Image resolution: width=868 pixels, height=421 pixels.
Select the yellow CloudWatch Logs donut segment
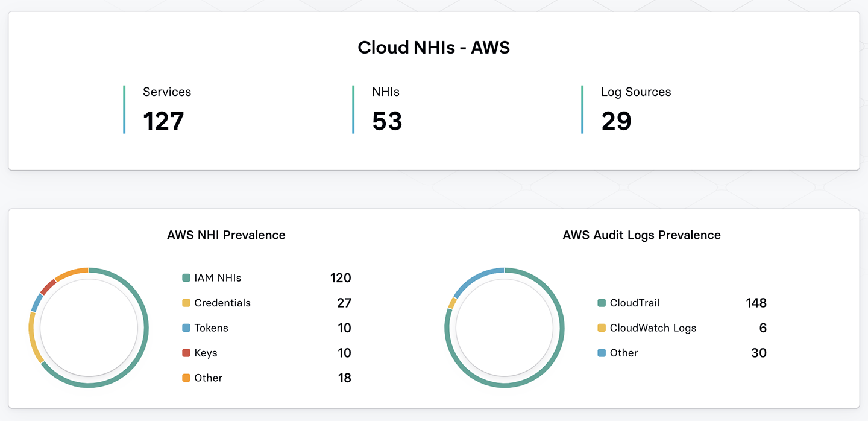[452, 303]
